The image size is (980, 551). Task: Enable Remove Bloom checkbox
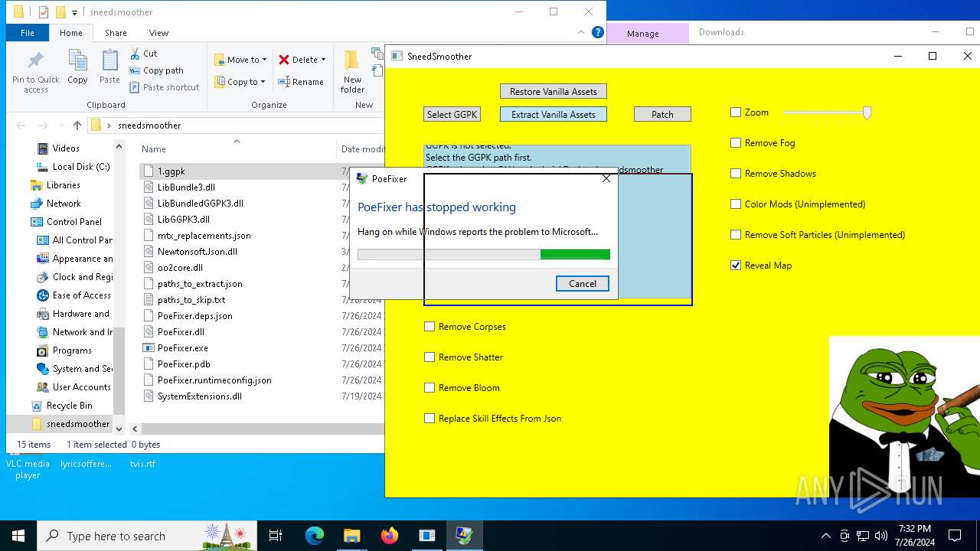click(430, 388)
